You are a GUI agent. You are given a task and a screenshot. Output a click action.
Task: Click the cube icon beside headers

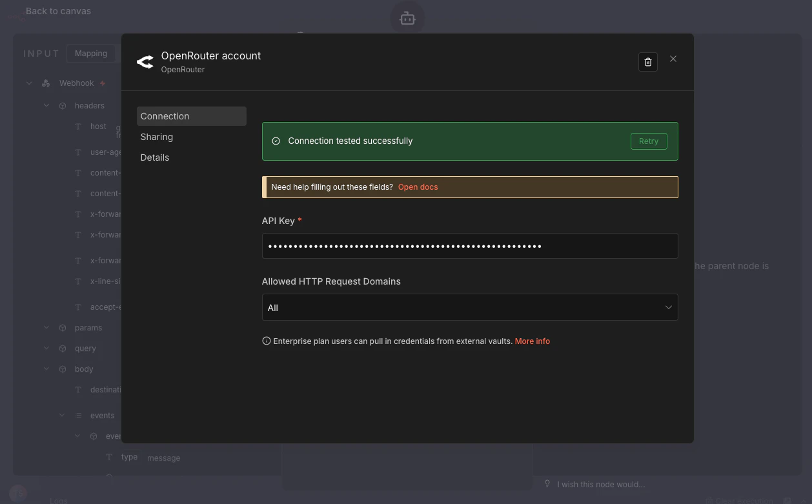click(x=63, y=106)
